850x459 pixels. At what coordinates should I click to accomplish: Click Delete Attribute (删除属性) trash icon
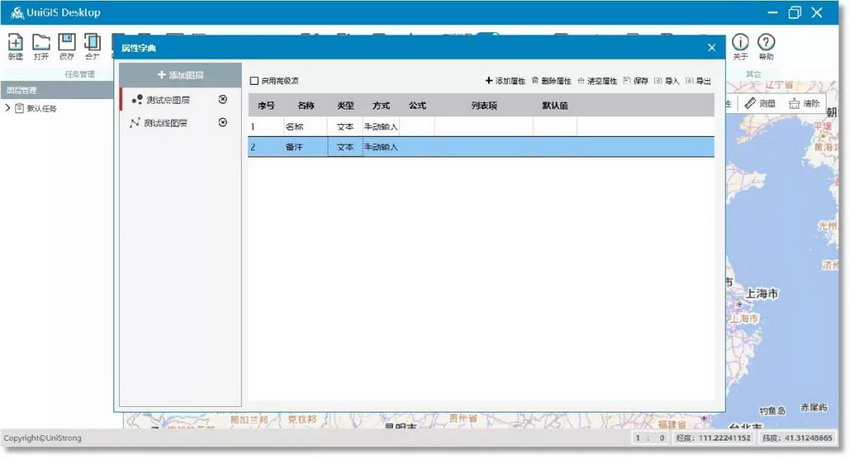(x=536, y=80)
